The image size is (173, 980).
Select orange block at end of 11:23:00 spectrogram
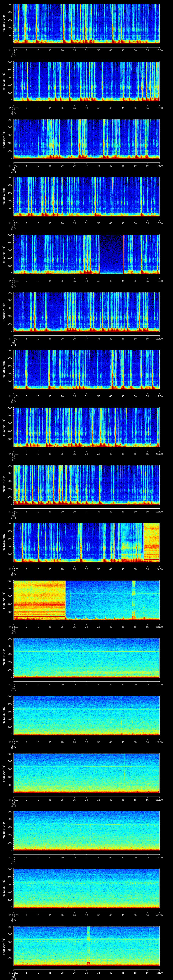point(151,542)
